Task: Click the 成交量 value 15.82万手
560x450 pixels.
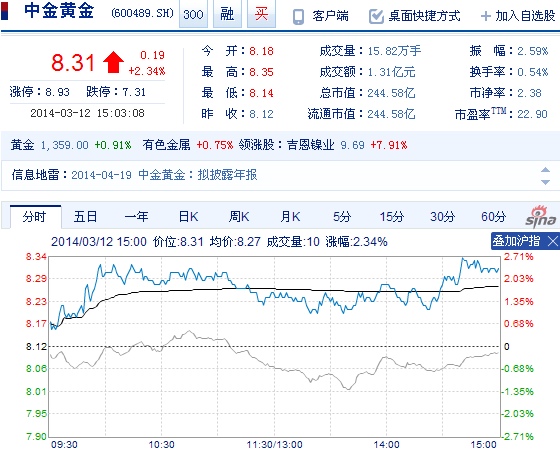Action: coord(394,51)
